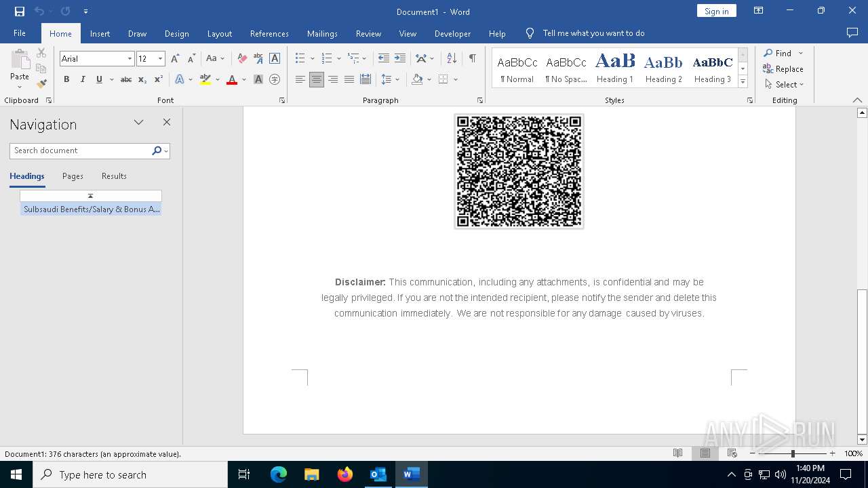
Task: Decrease font size with Shrink Font
Action: pyautogui.click(x=191, y=59)
